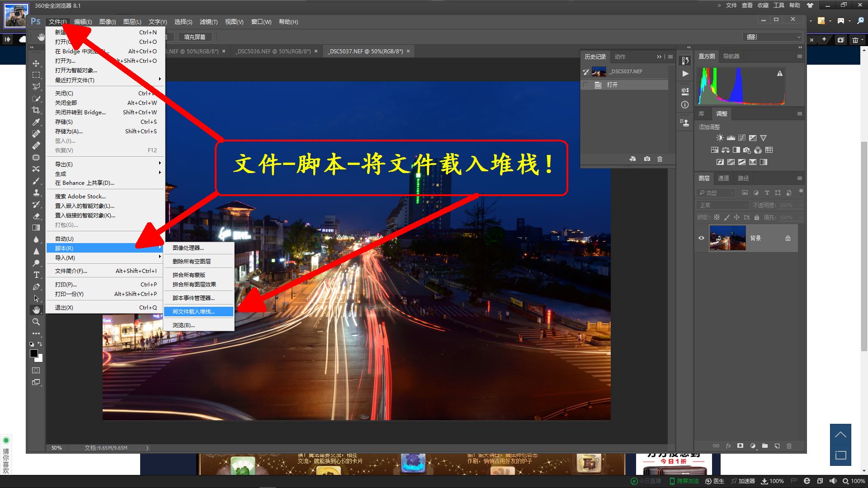Click 存储为(A) menu entry

(x=105, y=131)
